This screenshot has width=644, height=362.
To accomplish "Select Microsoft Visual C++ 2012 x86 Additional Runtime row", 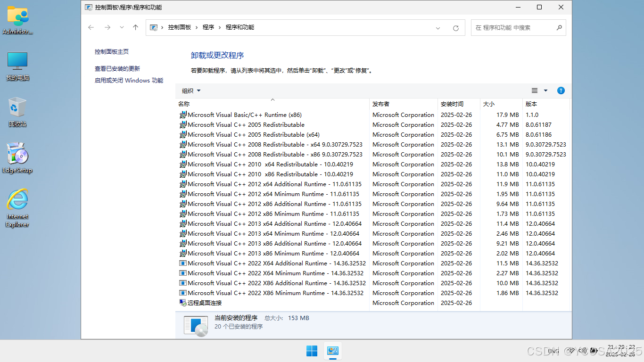I will click(373, 204).
